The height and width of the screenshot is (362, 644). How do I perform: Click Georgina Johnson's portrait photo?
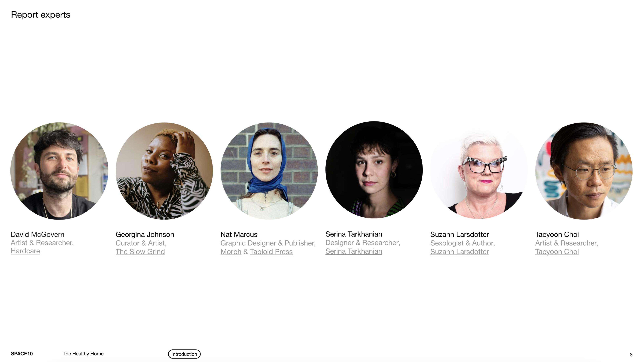(164, 171)
